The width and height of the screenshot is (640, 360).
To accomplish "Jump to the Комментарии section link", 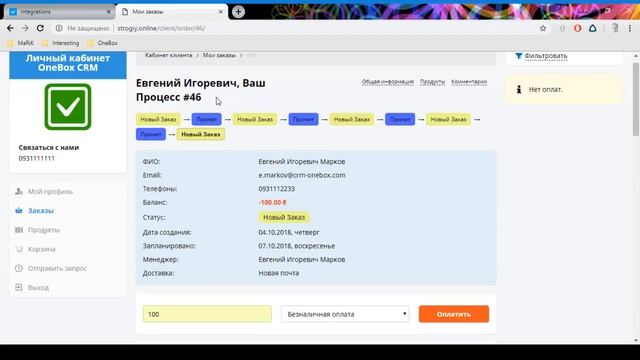I will click(x=469, y=82).
